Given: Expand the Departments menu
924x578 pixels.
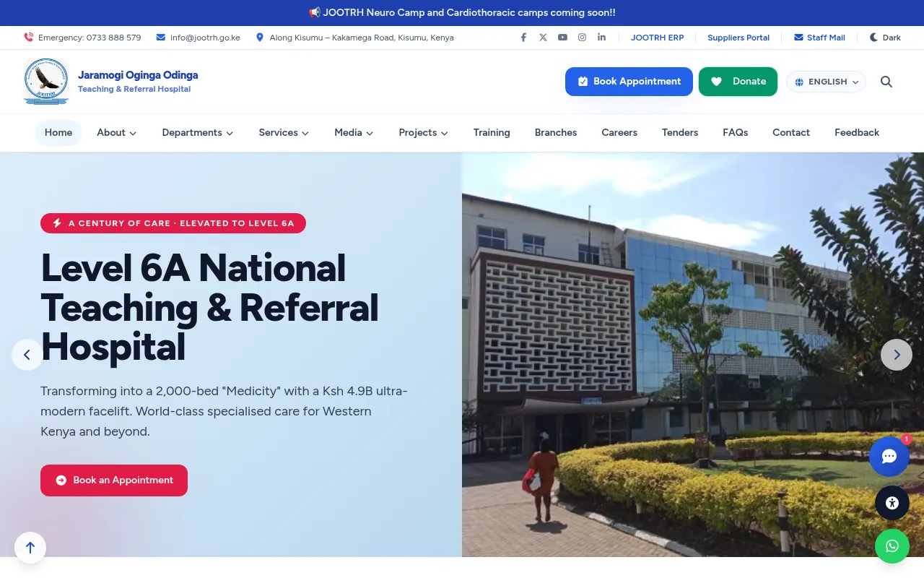Looking at the screenshot, I should click(x=198, y=133).
